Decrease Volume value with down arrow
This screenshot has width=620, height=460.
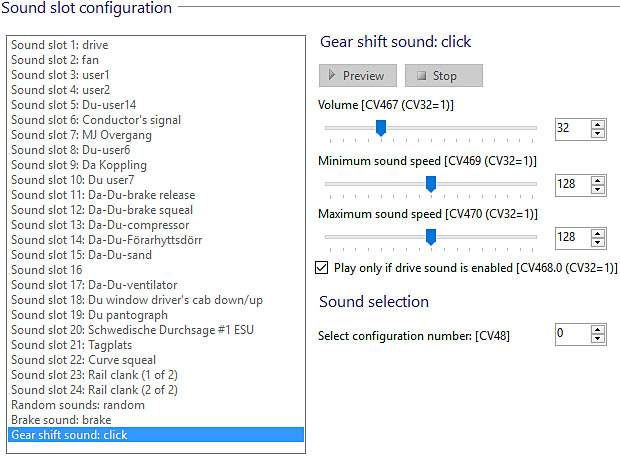pyautogui.click(x=598, y=133)
